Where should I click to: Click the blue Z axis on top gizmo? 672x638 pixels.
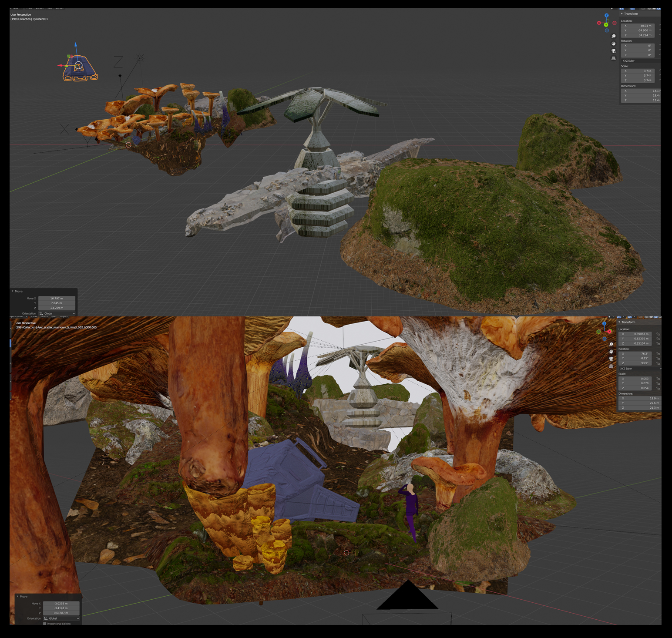coord(606,16)
